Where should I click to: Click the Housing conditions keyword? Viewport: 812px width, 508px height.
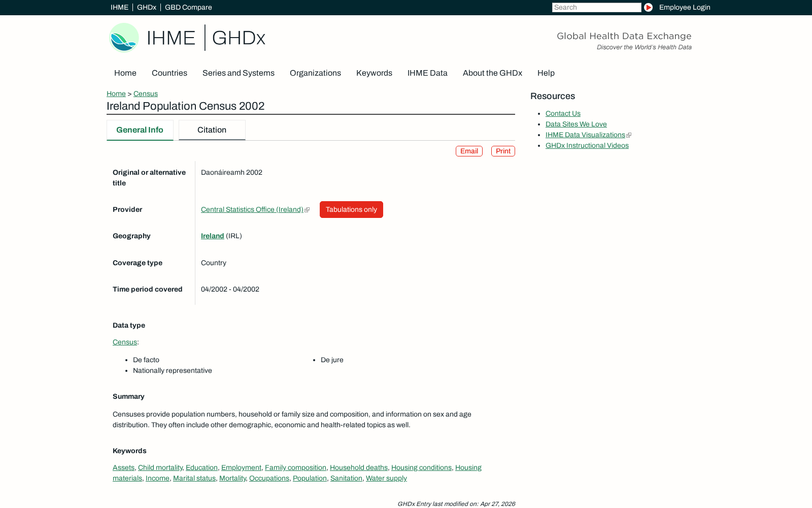tap(421, 467)
